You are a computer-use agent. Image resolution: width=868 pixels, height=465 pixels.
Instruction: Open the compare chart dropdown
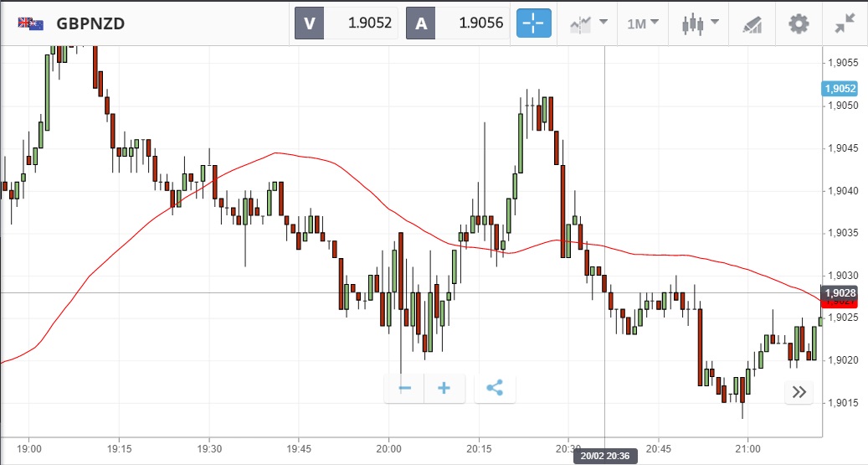(589, 23)
